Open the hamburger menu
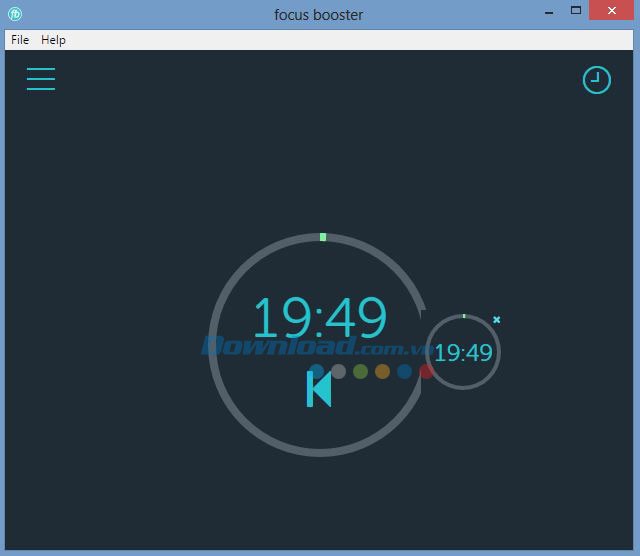This screenshot has width=640, height=556. (41, 79)
